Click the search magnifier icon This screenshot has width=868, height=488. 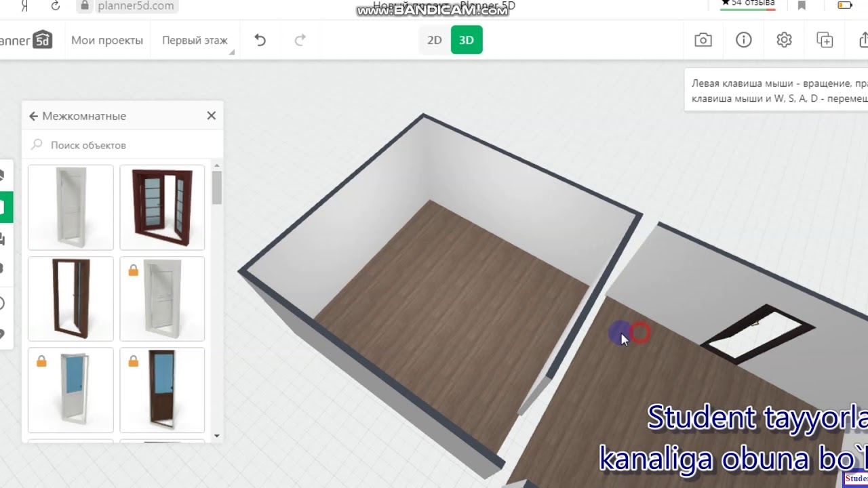(x=37, y=144)
